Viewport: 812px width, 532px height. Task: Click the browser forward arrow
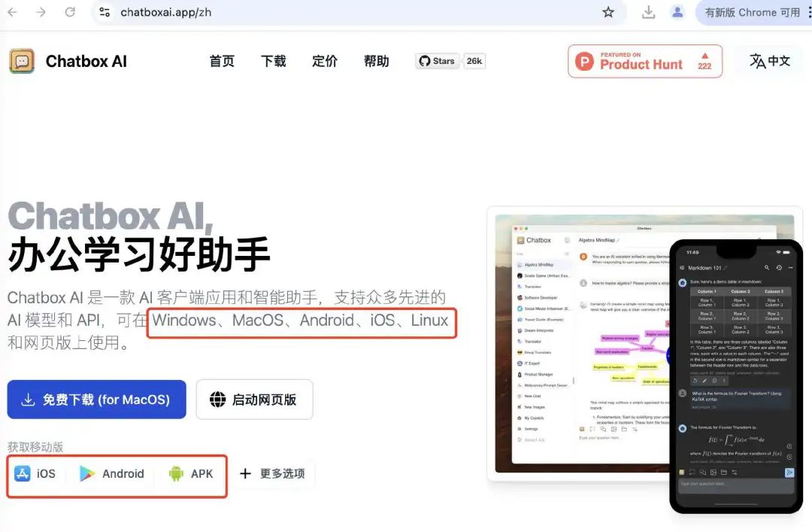tap(41, 12)
